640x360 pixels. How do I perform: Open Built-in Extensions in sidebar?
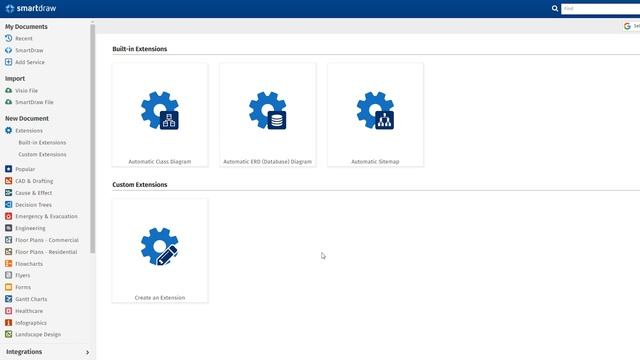(x=42, y=142)
